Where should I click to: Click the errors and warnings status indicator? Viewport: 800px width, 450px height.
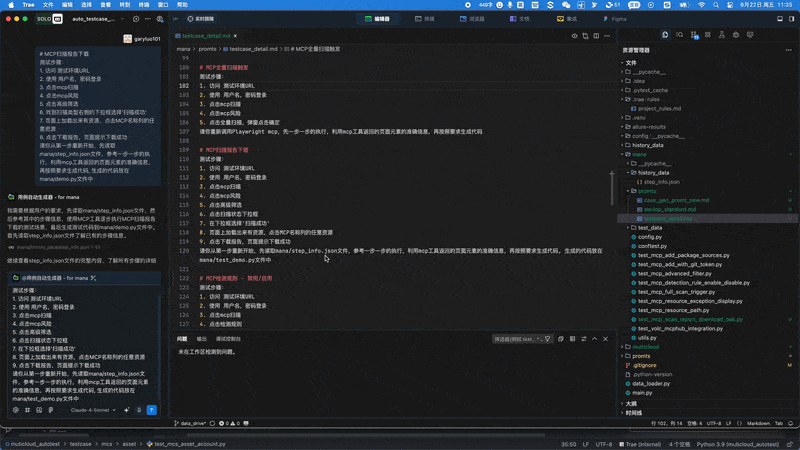coord(229,423)
